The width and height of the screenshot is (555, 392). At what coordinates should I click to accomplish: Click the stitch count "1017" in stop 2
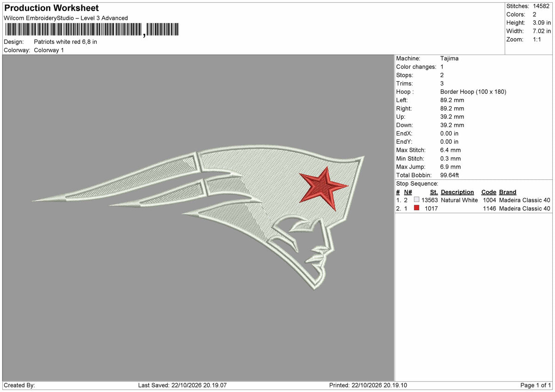pos(431,208)
